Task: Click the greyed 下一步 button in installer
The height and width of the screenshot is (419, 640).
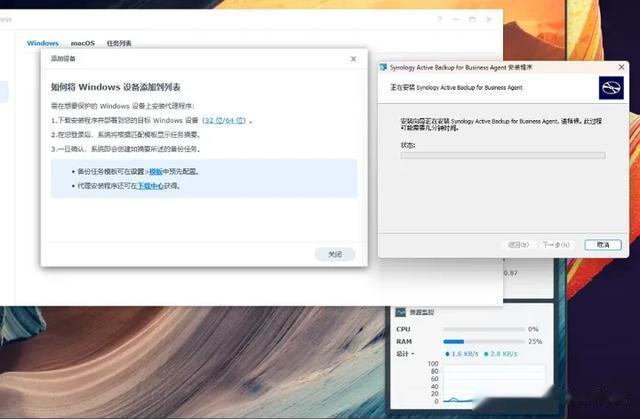Action: click(x=556, y=245)
